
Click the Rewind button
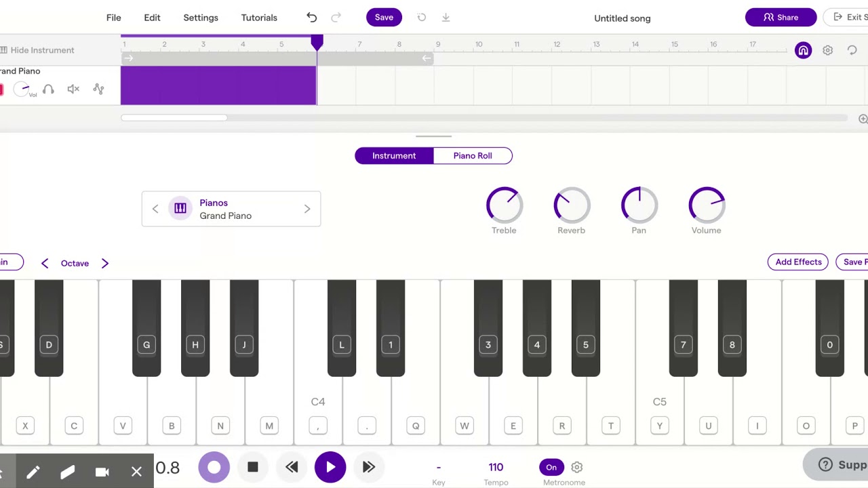pyautogui.click(x=292, y=467)
